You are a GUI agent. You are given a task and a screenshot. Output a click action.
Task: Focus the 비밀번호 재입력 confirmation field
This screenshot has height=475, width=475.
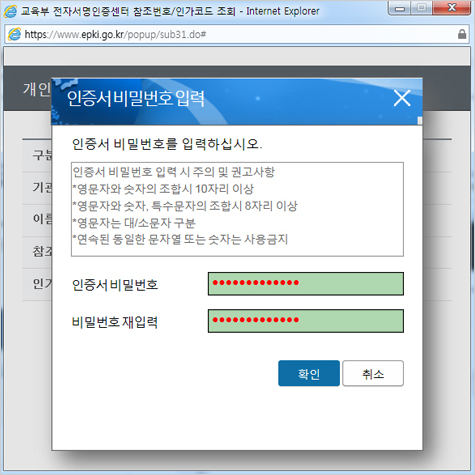pos(306,321)
